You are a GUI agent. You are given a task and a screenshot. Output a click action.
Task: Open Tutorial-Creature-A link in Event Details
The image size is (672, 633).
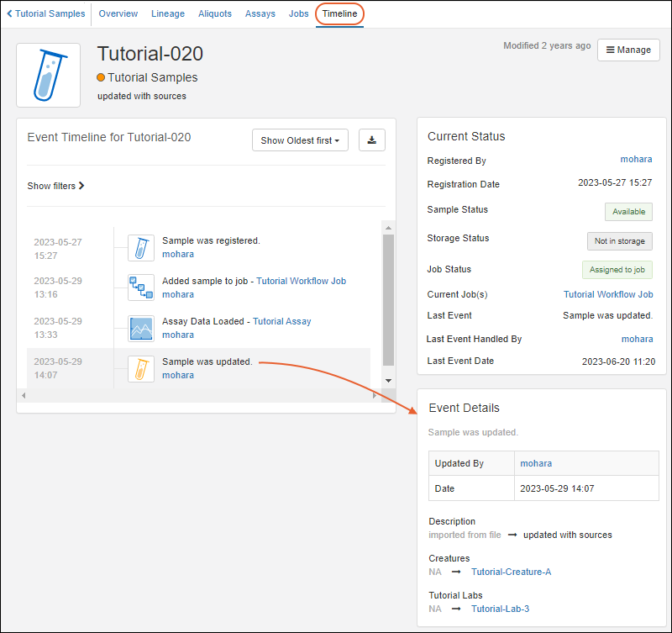[x=511, y=572]
